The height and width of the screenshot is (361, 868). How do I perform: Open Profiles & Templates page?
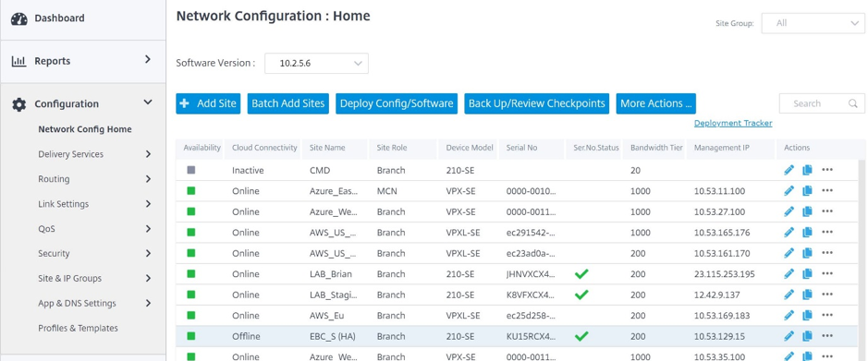[x=78, y=329]
